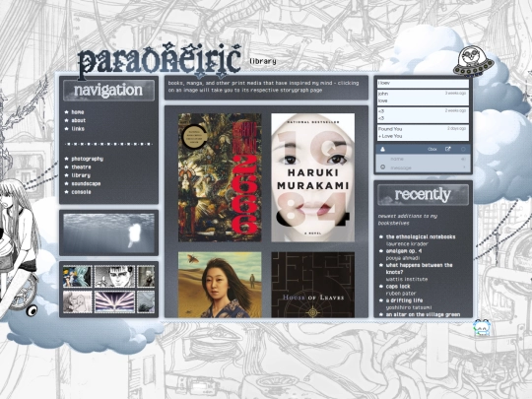Image resolution: width=532 pixels, height=399 pixels.
Task: Click the 'Found You + Love You' message
Action: coord(423,133)
